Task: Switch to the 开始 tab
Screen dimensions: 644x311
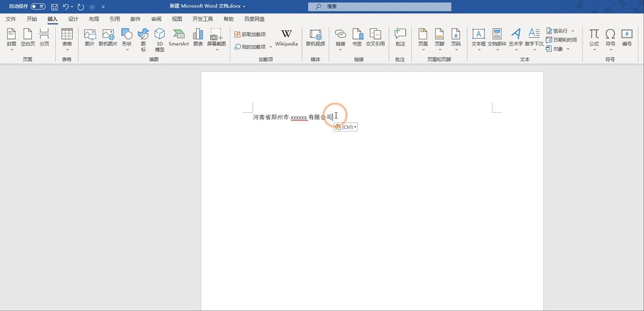Action: pyautogui.click(x=32, y=19)
